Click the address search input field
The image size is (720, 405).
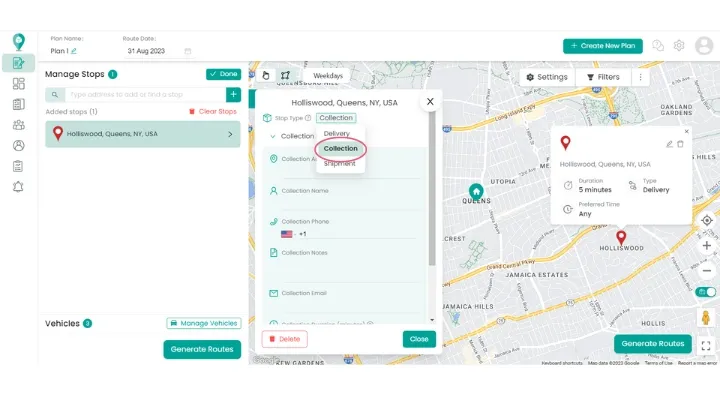click(x=145, y=95)
